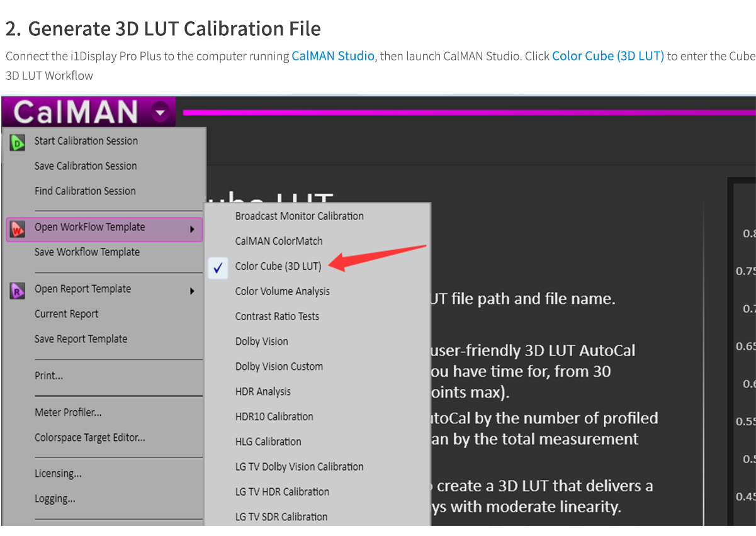The width and height of the screenshot is (756, 536).
Task: Choose Broadcast Monitor Calibration workflow
Action: pyautogui.click(x=300, y=216)
